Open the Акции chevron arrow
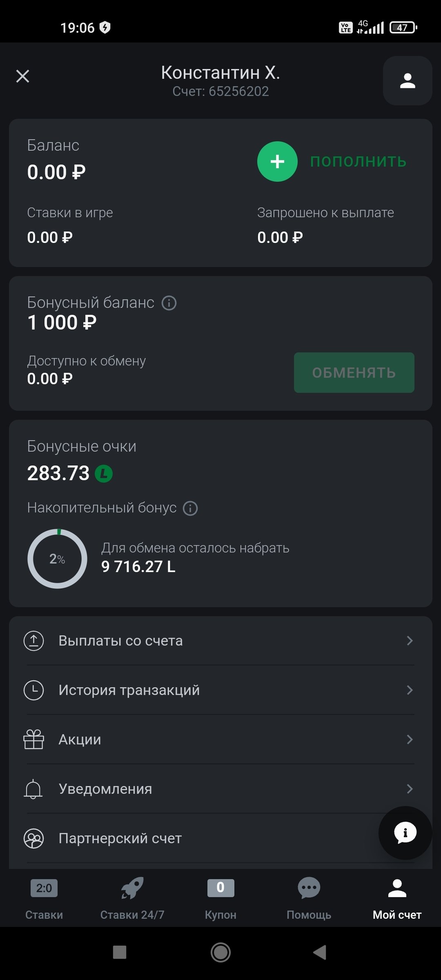441x980 pixels. pyautogui.click(x=410, y=739)
